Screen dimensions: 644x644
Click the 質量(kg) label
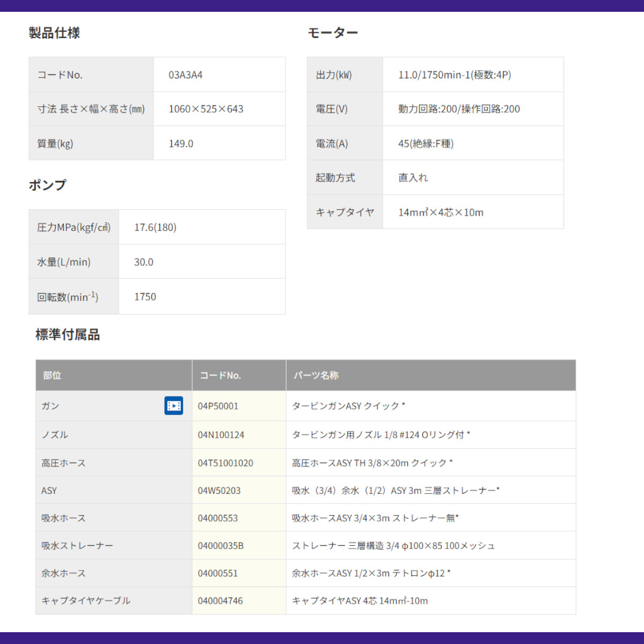55,144
